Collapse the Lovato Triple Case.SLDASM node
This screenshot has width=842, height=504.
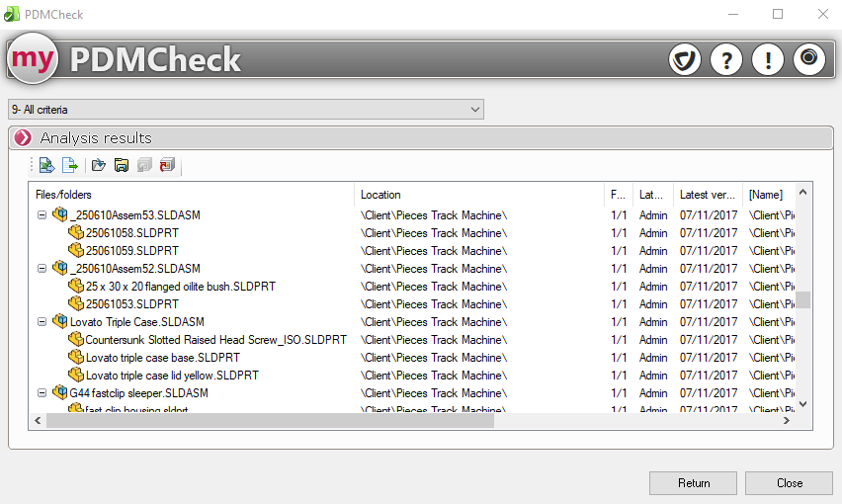42,322
